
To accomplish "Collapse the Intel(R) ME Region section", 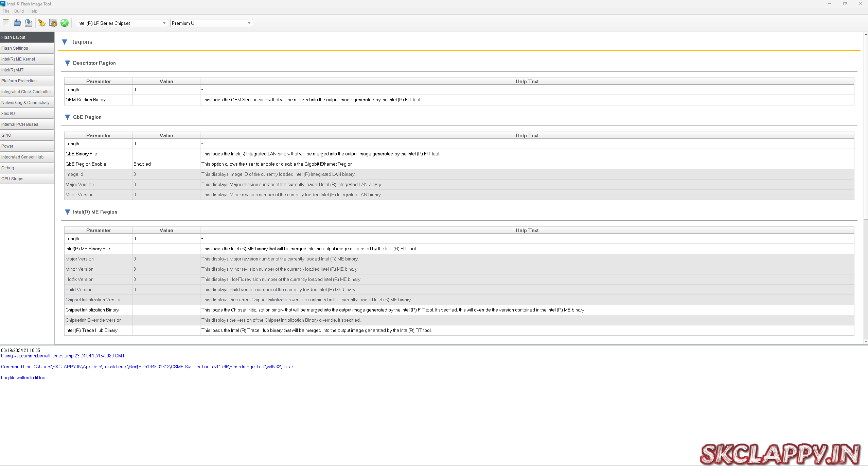I will click(67, 212).
